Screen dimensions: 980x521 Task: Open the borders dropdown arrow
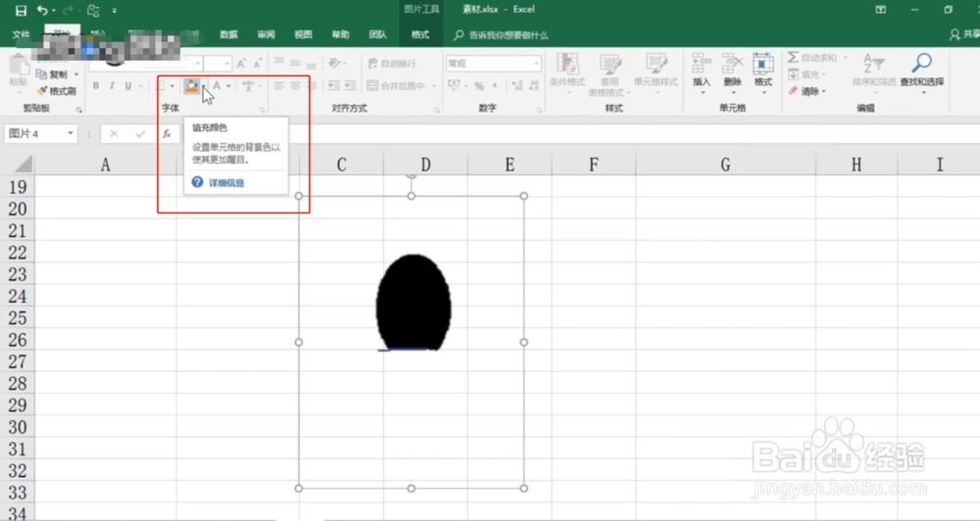coord(171,85)
